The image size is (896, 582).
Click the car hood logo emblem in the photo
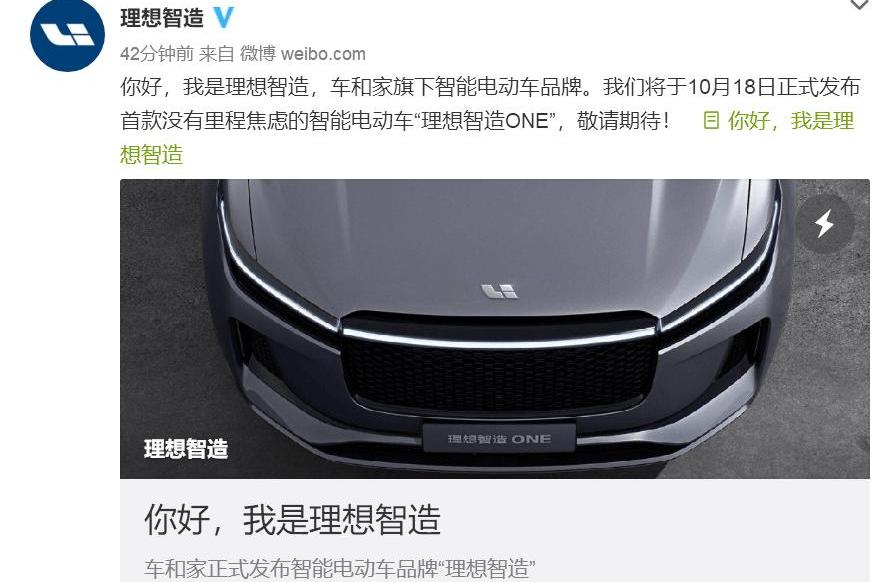click(x=499, y=292)
